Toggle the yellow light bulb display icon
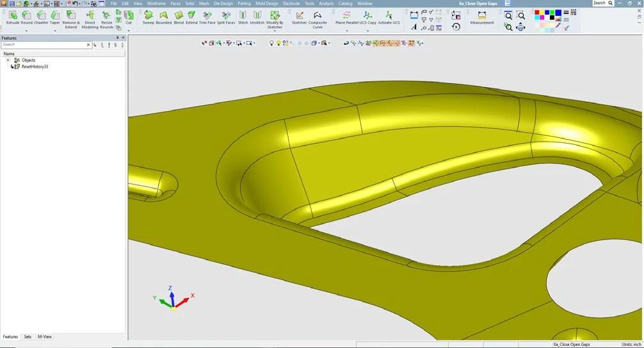The width and height of the screenshot is (644, 348). pyautogui.click(x=278, y=43)
